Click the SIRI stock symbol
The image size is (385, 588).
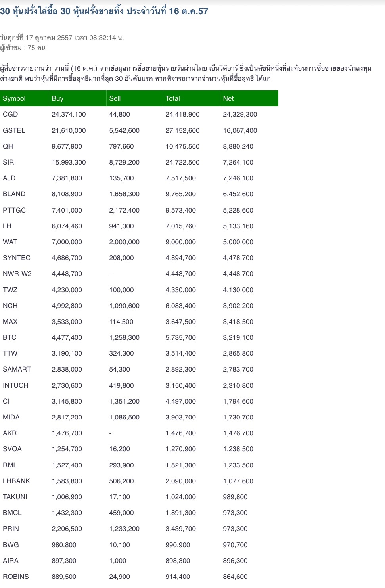click(10, 162)
